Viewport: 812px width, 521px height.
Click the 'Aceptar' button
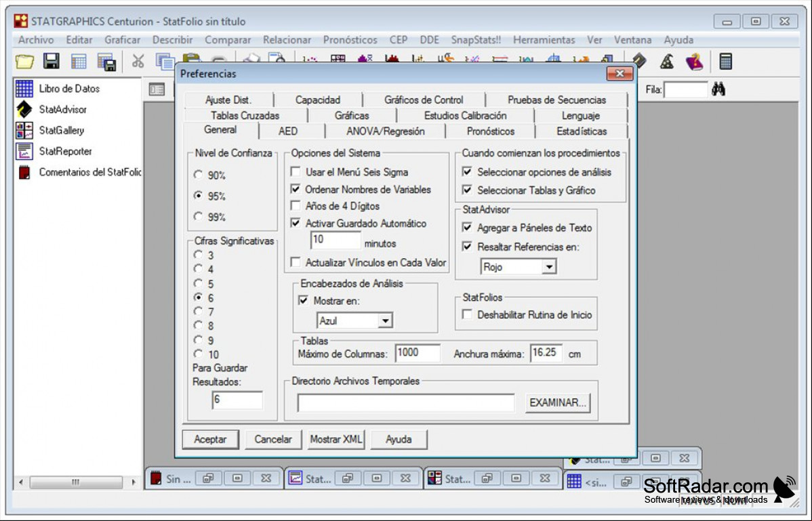210,439
